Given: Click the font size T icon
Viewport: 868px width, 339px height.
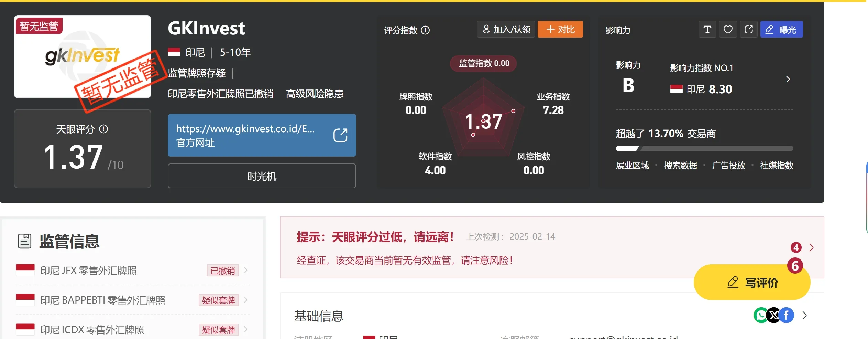Looking at the screenshot, I should (707, 30).
